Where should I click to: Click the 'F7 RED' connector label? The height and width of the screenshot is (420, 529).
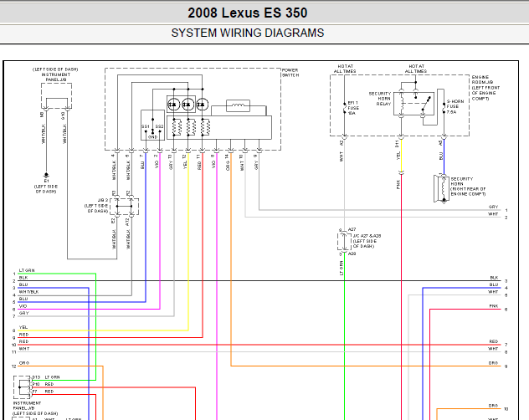point(44,392)
